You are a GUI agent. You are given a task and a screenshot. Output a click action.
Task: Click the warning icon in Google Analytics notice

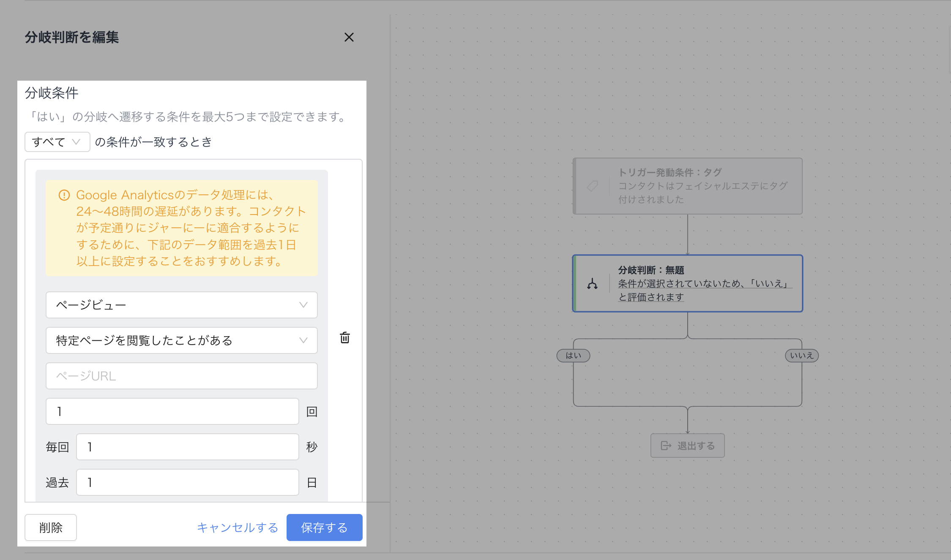(64, 195)
